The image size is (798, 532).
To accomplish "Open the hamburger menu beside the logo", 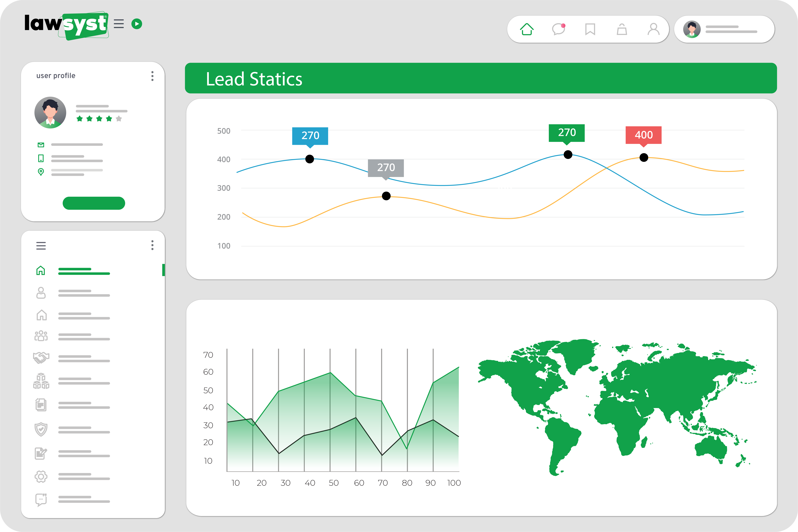I will pos(119,24).
